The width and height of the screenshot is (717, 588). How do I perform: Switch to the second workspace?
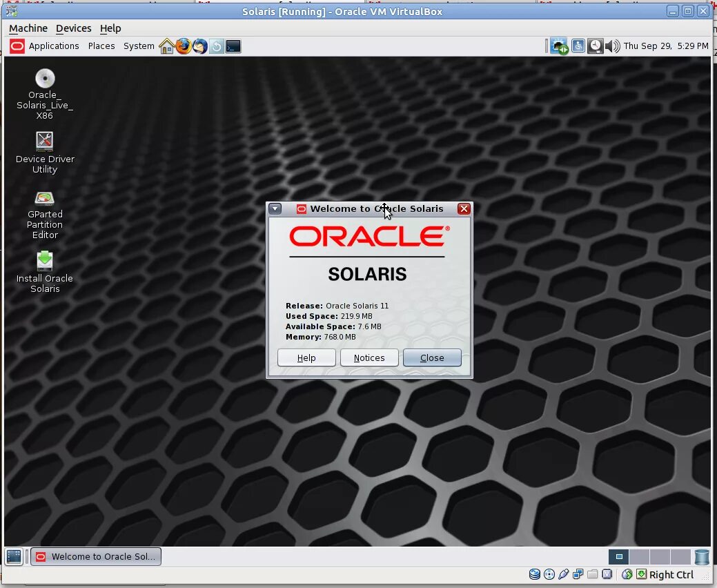coord(639,556)
